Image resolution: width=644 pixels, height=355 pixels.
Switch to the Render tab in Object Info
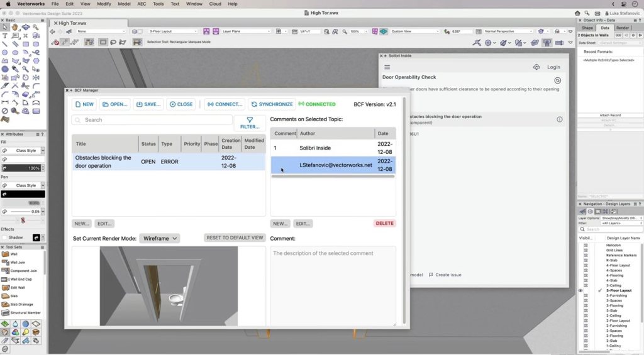pos(622,28)
